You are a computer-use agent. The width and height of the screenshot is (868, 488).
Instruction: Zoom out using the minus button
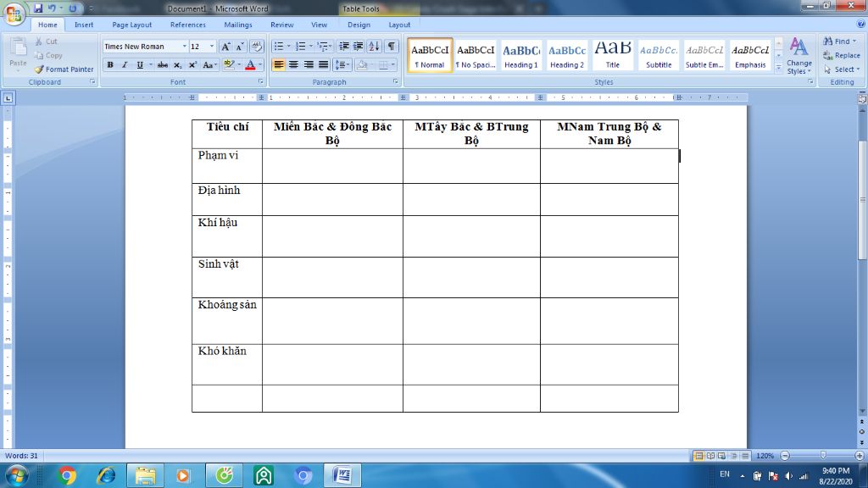pos(785,456)
